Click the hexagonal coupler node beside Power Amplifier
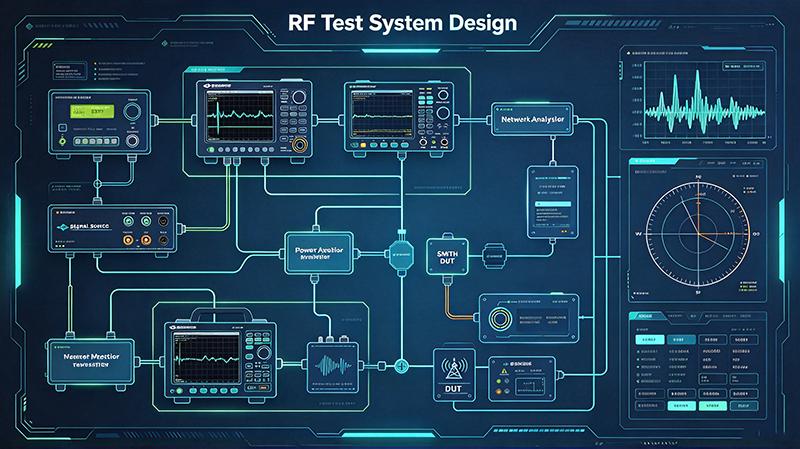This screenshot has width=800, height=449. click(402, 254)
